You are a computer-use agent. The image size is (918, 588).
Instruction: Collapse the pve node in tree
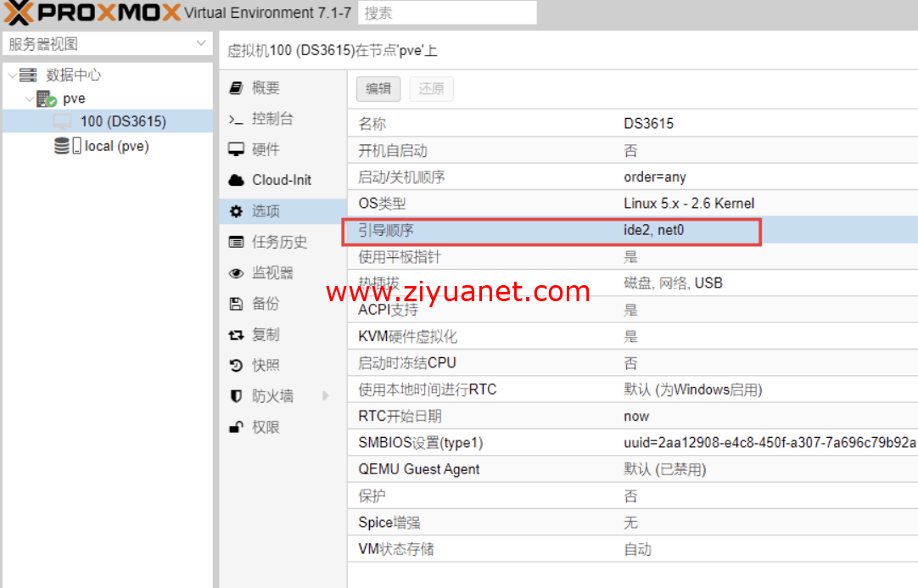coord(30,99)
